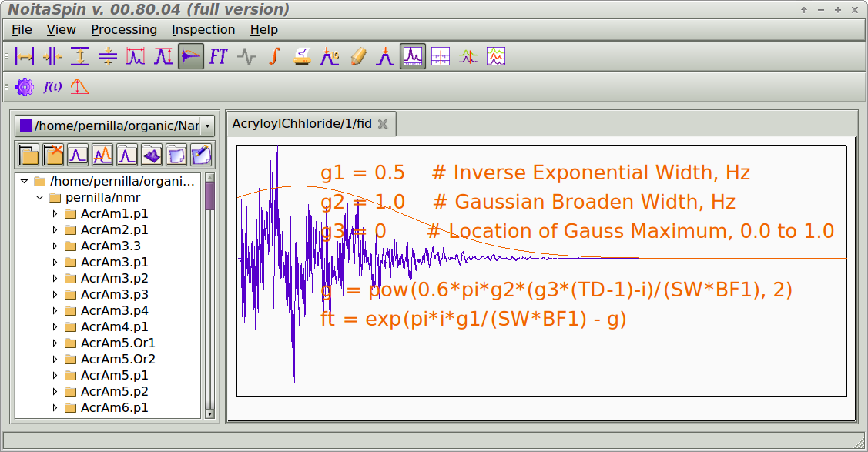Image resolution: width=868 pixels, height=452 pixels.
Task: Open the Processing menu
Action: click(x=124, y=30)
